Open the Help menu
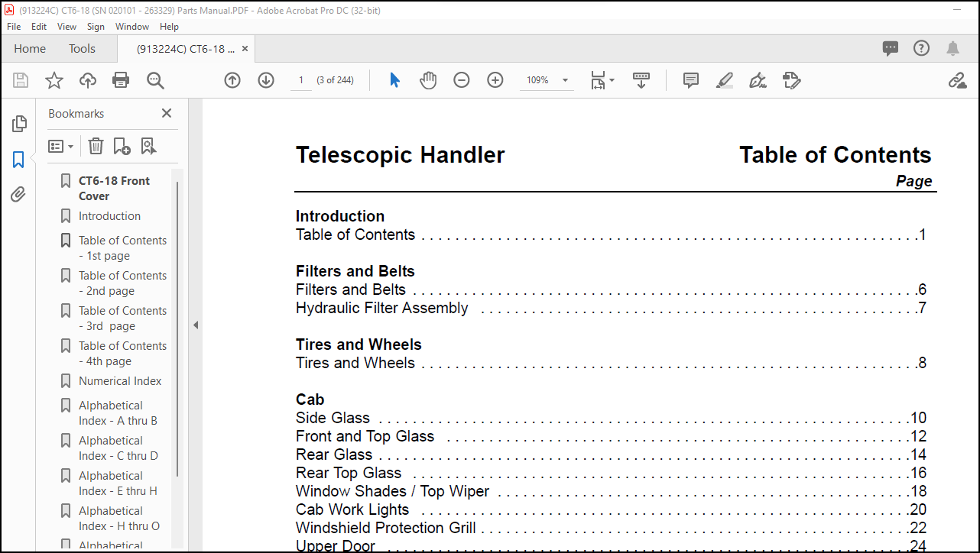The width and height of the screenshot is (980, 553). click(x=170, y=26)
